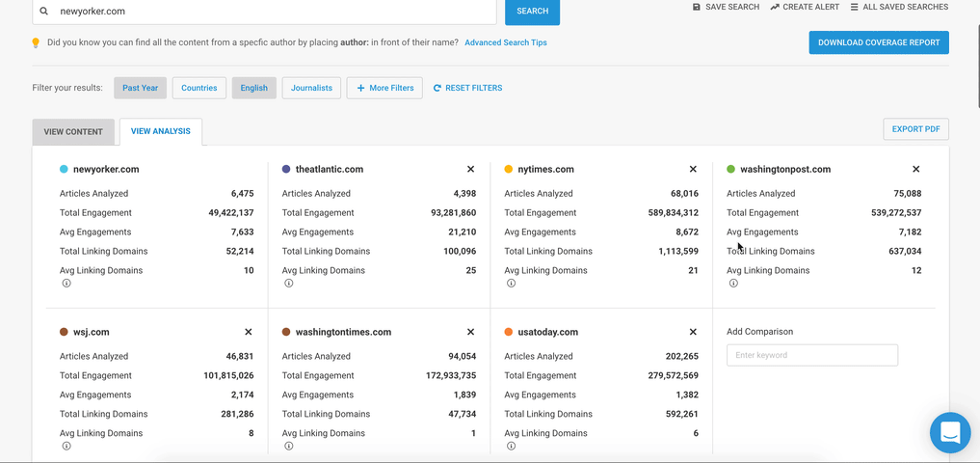The image size is (980, 463).
Task: Click the Add Comparison keyword field
Action: click(x=811, y=355)
